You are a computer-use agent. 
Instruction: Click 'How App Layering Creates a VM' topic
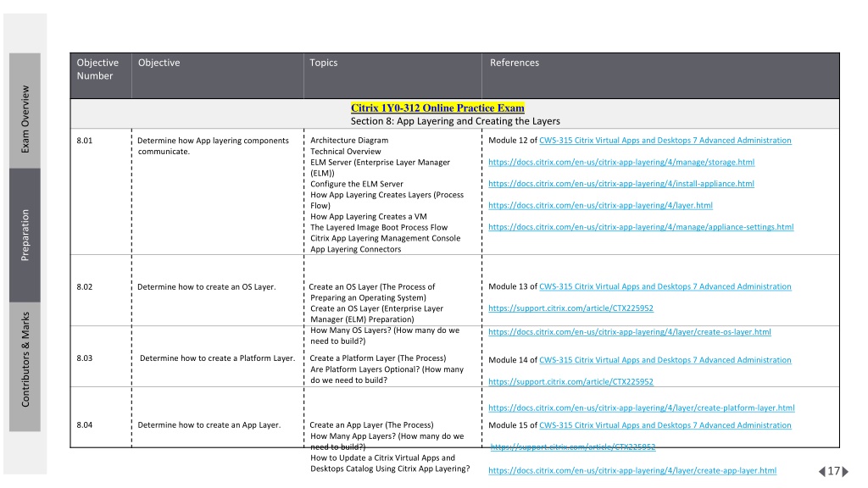point(369,217)
